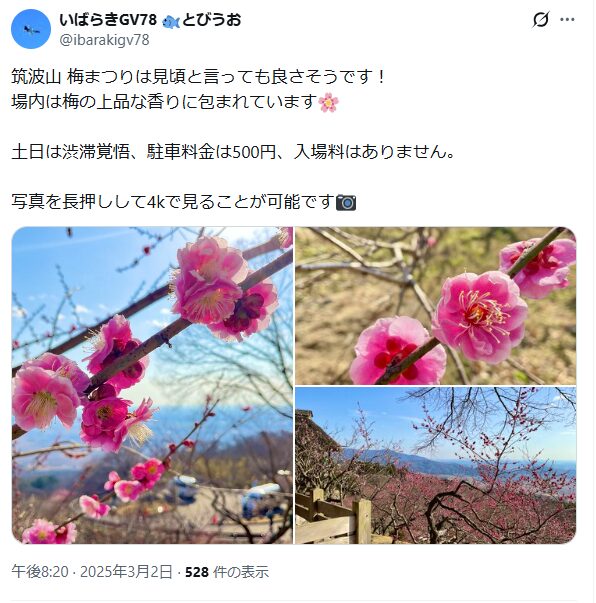Click the wooden fence in the bottom-right photo
596x603 pixels.
click(335, 517)
